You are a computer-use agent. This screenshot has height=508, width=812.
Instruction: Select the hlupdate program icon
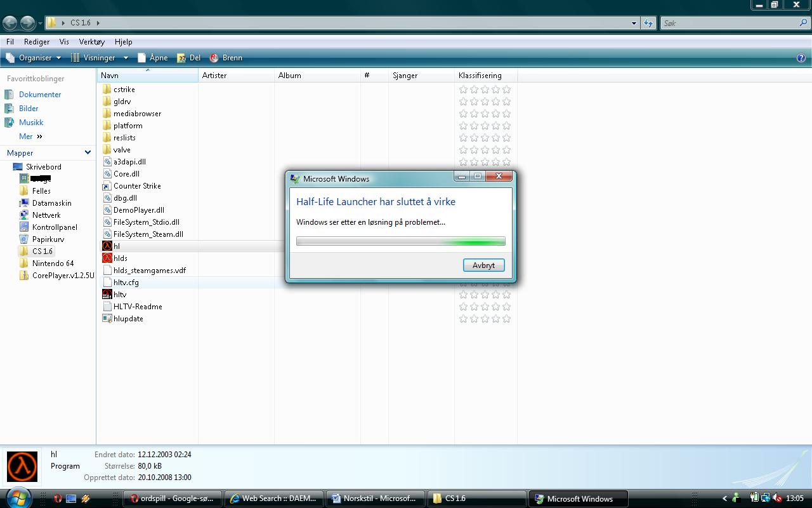(107, 319)
